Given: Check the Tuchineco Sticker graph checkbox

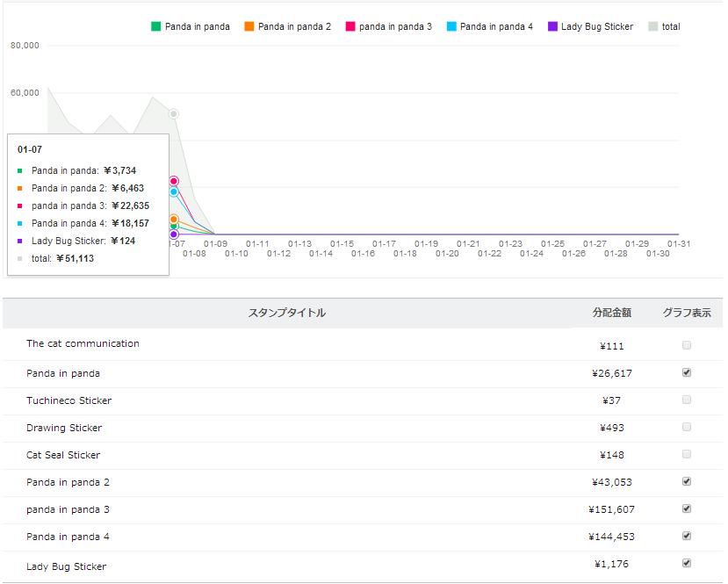Looking at the screenshot, I should pos(687,400).
